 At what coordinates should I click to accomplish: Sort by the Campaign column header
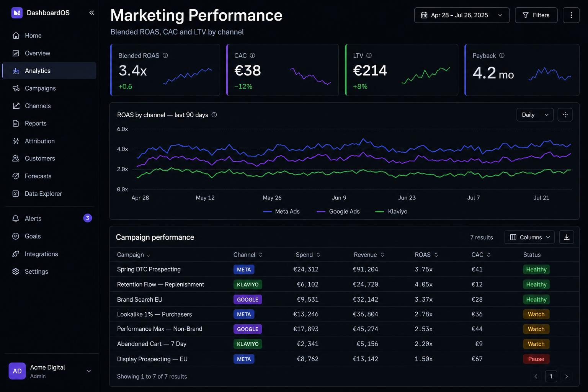click(133, 255)
